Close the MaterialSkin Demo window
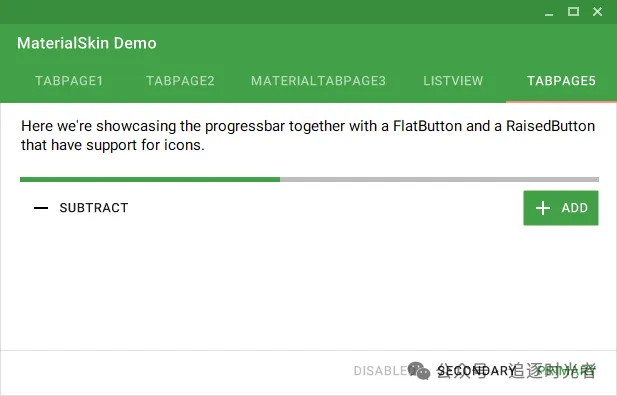The image size is (617, 396). click(597, 12)
